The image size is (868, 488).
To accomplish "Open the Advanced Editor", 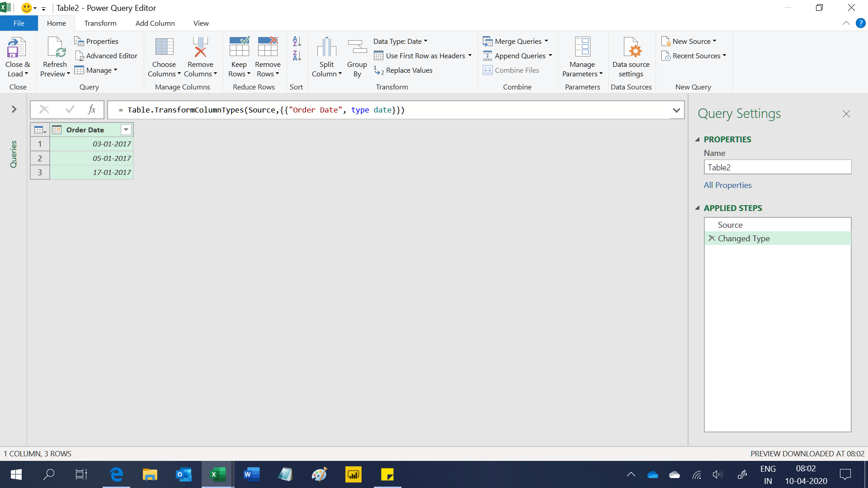I will tap(106, 56).
